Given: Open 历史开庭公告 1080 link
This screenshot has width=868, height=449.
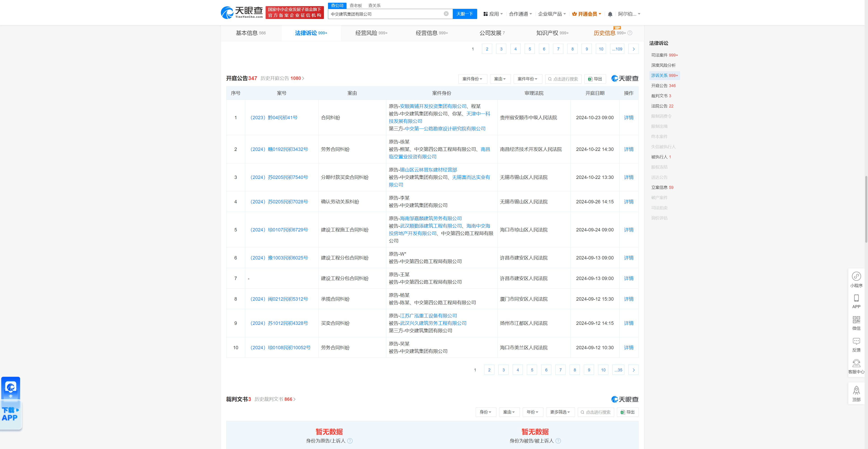Looking at the screenshot, I should (282, 78).
